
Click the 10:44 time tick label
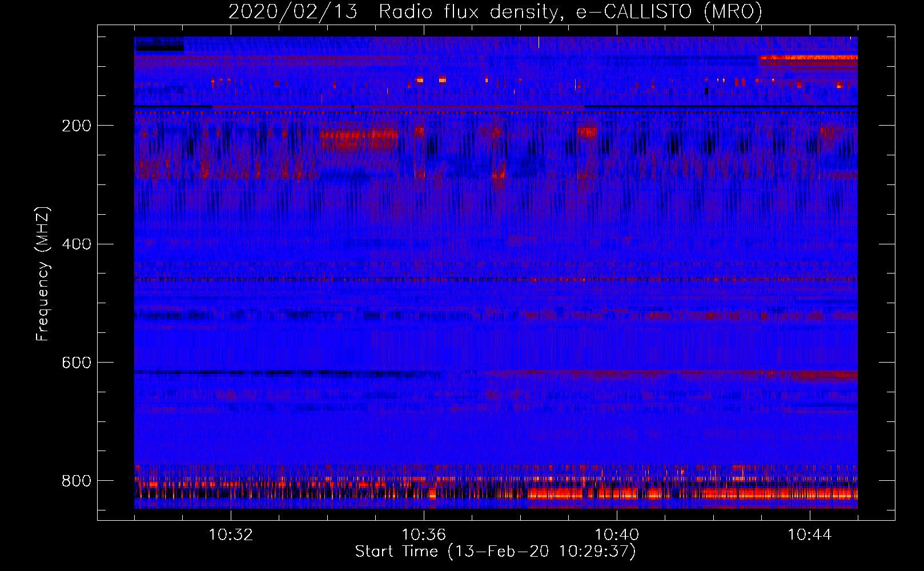pos(810,535)
